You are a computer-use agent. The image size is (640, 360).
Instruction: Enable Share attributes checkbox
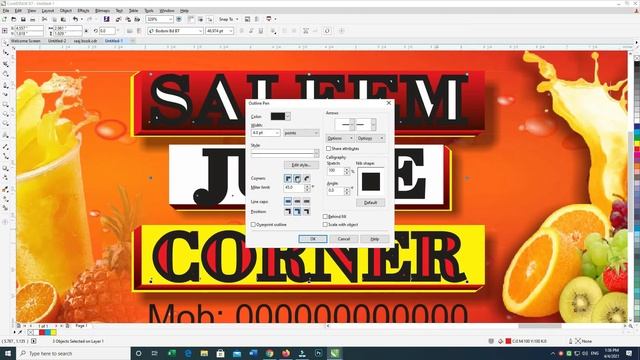click(x=328, y=149)
